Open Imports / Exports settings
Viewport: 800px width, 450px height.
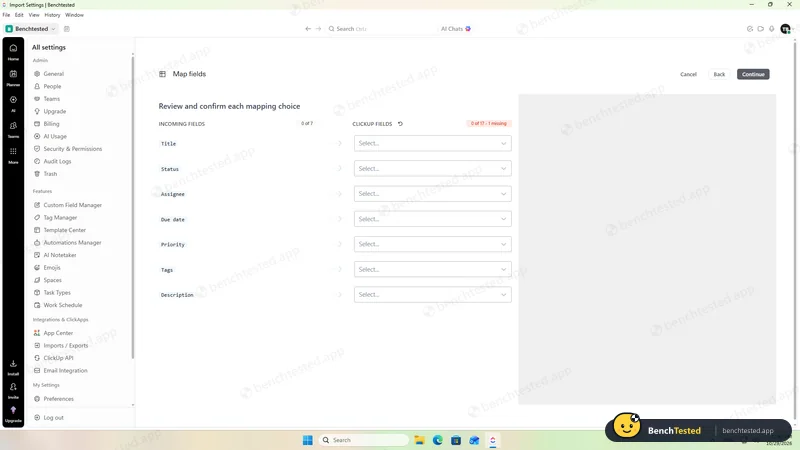click(65, 345)
